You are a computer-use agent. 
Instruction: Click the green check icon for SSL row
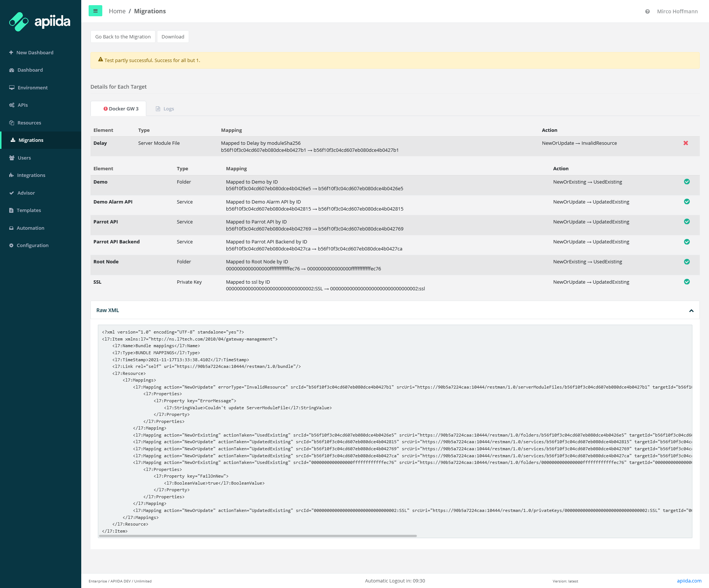[x=687, y=282]
